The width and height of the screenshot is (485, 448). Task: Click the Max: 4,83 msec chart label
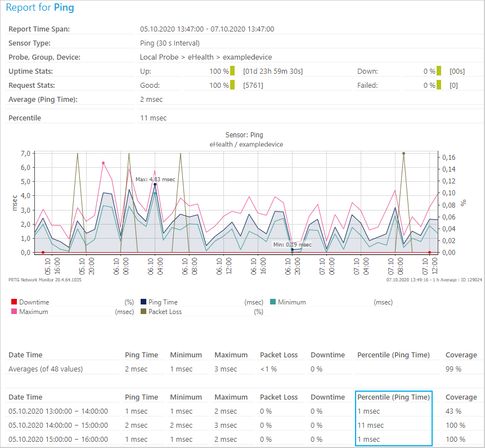pyautogui.click(x=155, y=179)
